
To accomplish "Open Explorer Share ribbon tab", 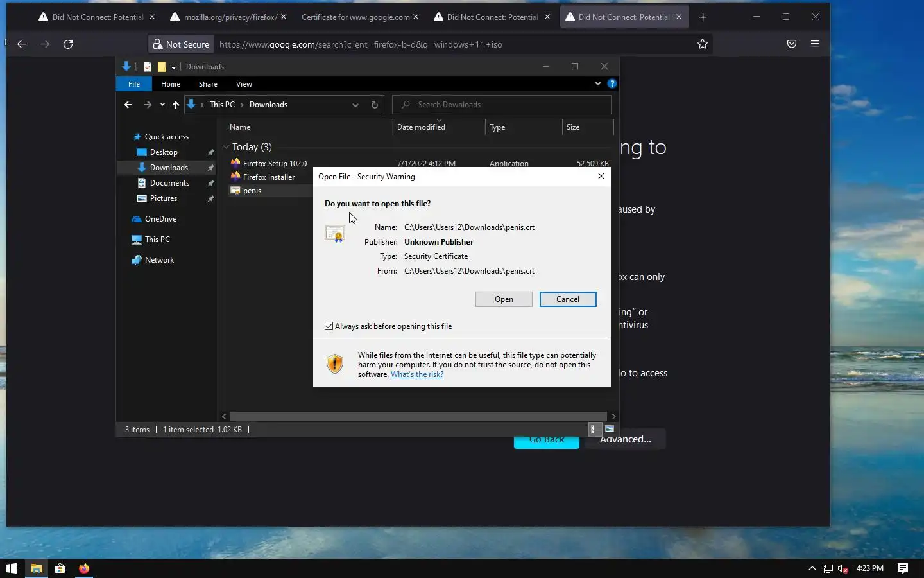I will 208,84.
